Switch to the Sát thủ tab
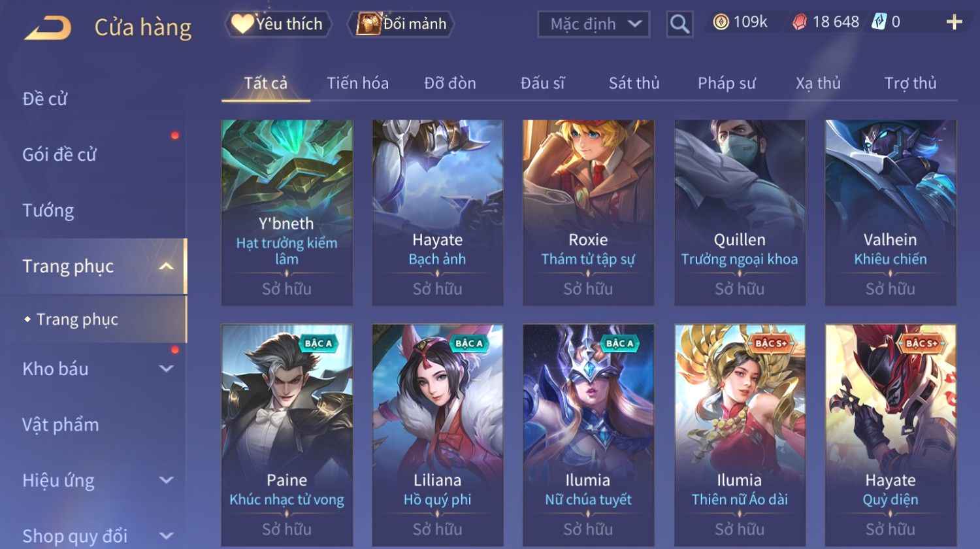The height and width of the screenshot is (549, 980). (x=634, y=83)
